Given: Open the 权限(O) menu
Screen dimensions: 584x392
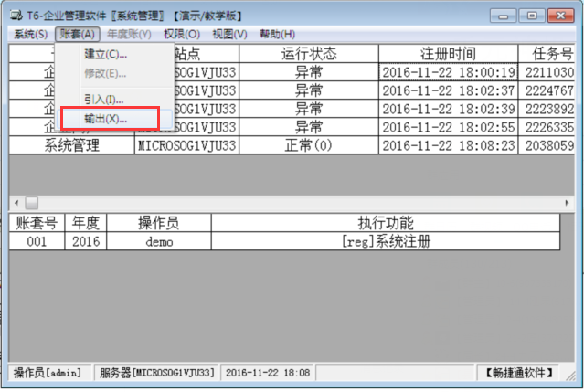Looking at the screenshot, I should (x=179, y=34).
